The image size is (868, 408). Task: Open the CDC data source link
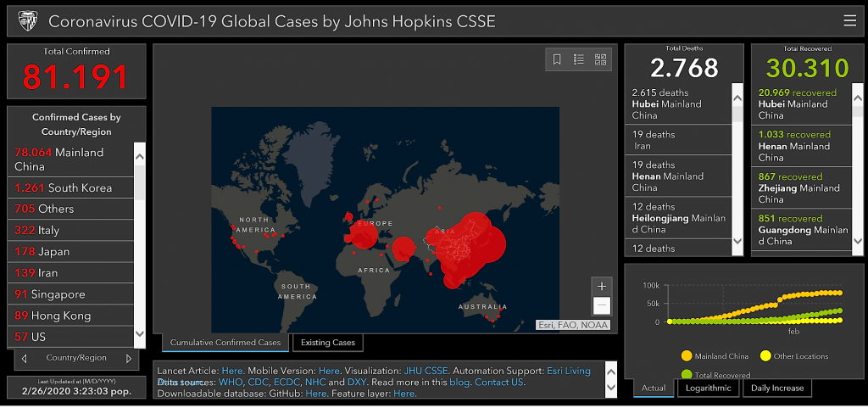pos(258,383)
